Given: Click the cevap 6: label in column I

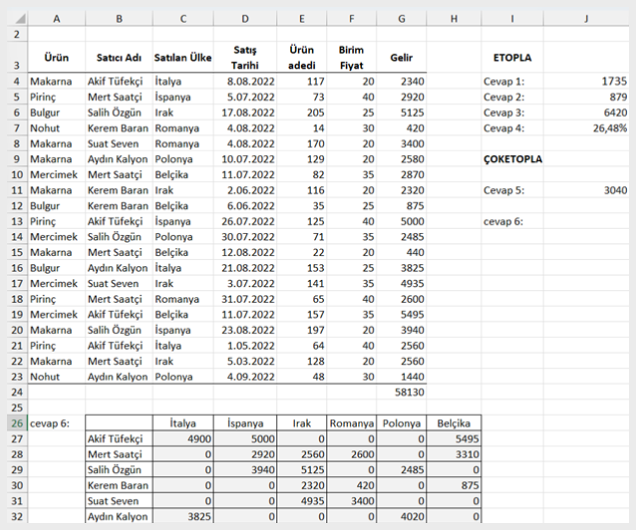Looking at the screenshot, I should (x=512, y=221).
